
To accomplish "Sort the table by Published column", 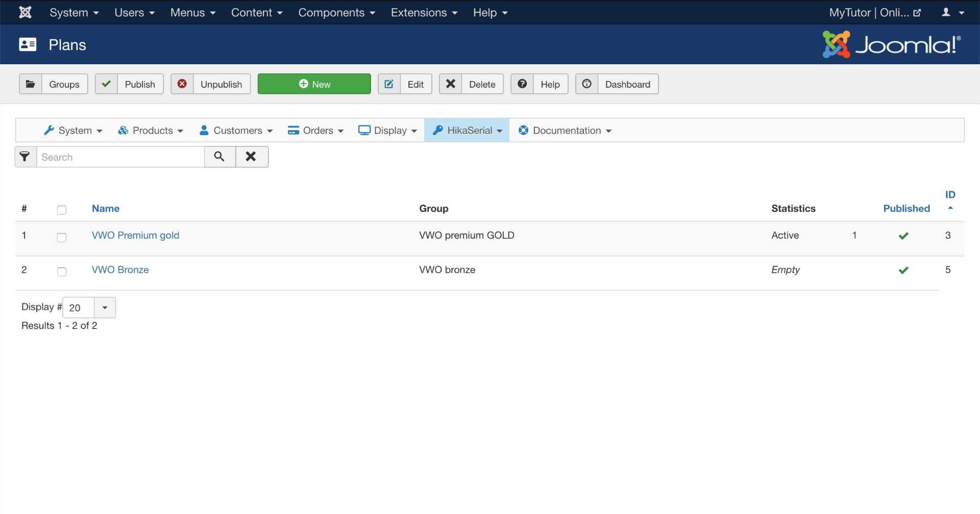I will (x=906, y=209).
